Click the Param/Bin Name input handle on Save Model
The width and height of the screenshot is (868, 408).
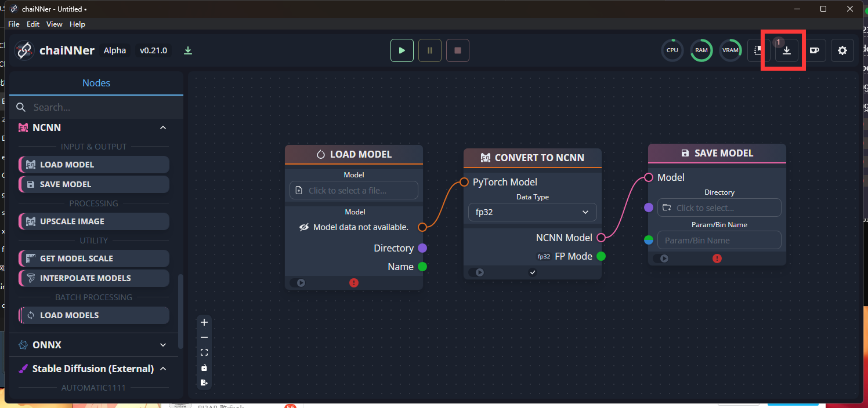click(x=649, y=240)
